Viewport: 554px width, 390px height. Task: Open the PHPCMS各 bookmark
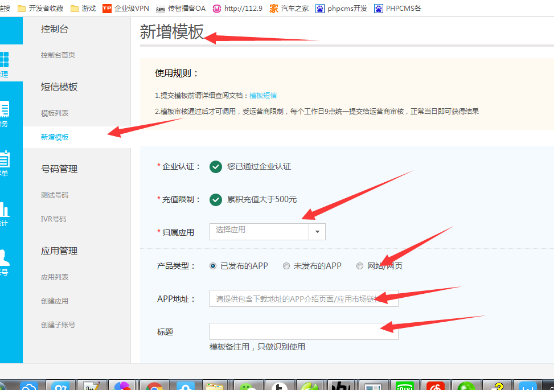pyautogui.click(x=397, y=8)
